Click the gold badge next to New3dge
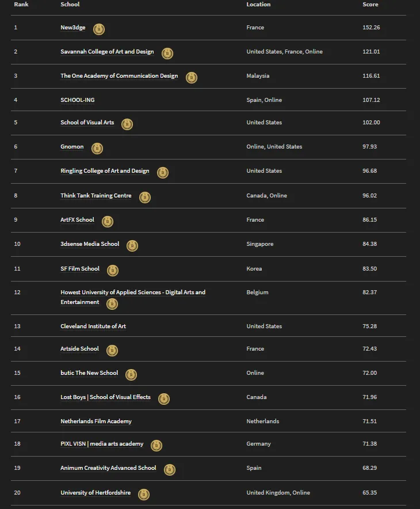420x509 pixels. coord(99,29)
